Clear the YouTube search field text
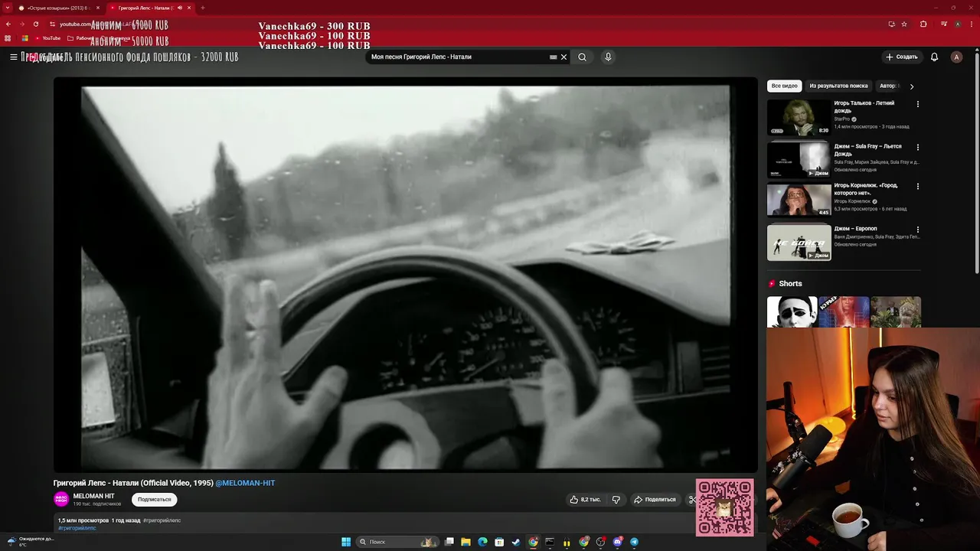980x551 pixels. point(564,57)
